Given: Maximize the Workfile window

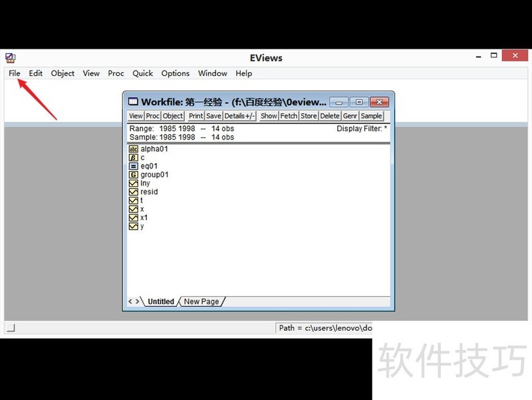Looking at the screenshot, I should 359,102.
